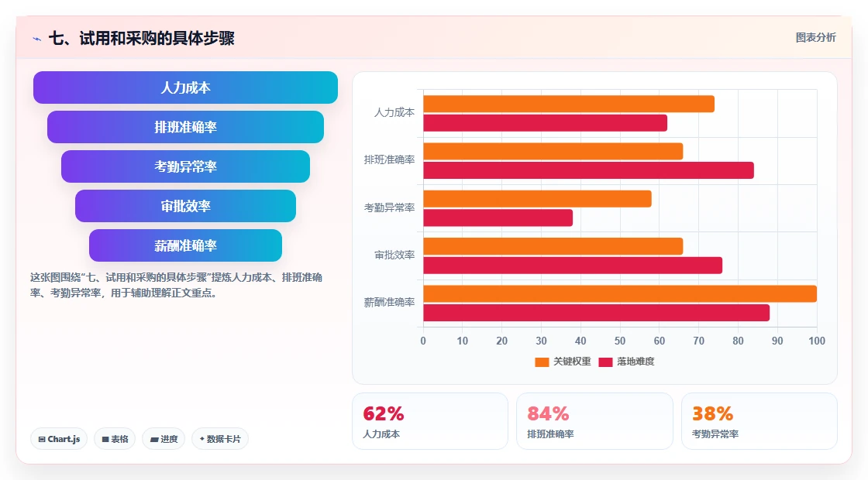This screenshot has width=868, height=480.
Task: Click the lightning icon beside the slide title
Action: point(37,39)
